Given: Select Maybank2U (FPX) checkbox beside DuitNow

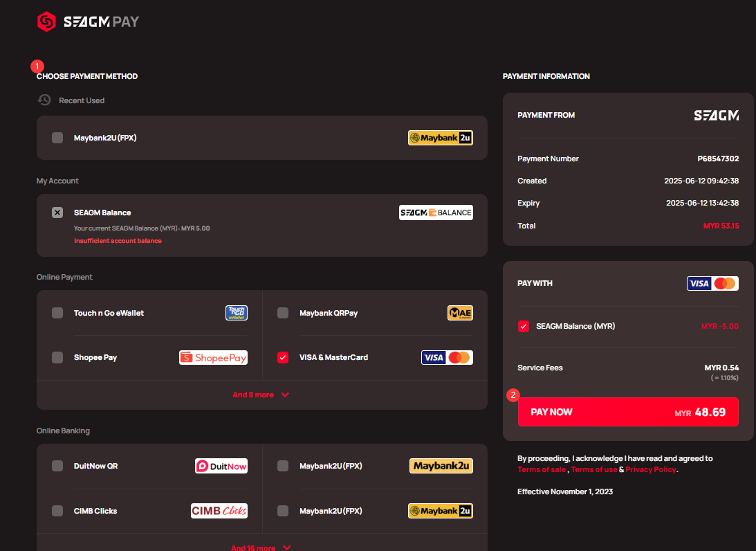Looking at the screenshot, I should (283, 466).
